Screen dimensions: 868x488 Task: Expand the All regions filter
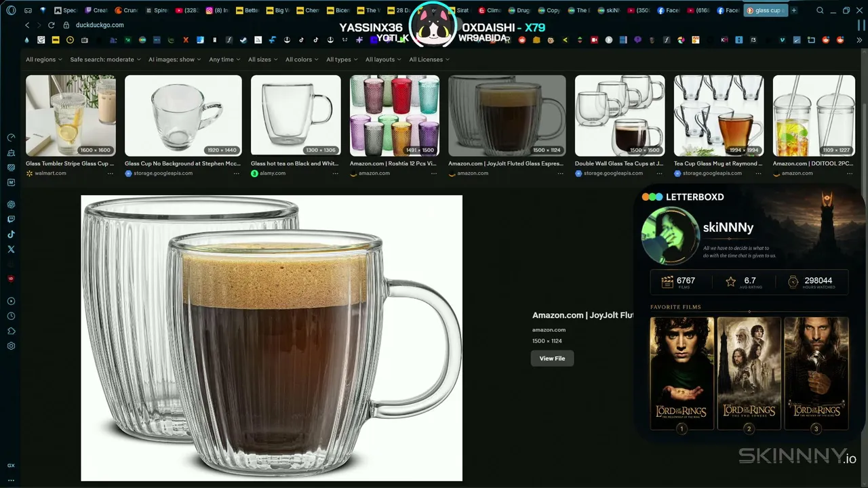pos(44,60)
